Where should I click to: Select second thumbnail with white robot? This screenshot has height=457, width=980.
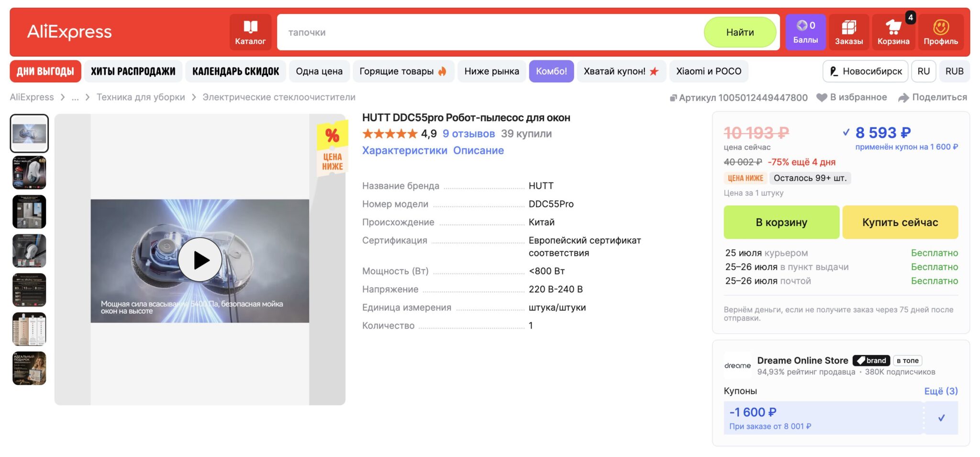click(x=29, y=172)
